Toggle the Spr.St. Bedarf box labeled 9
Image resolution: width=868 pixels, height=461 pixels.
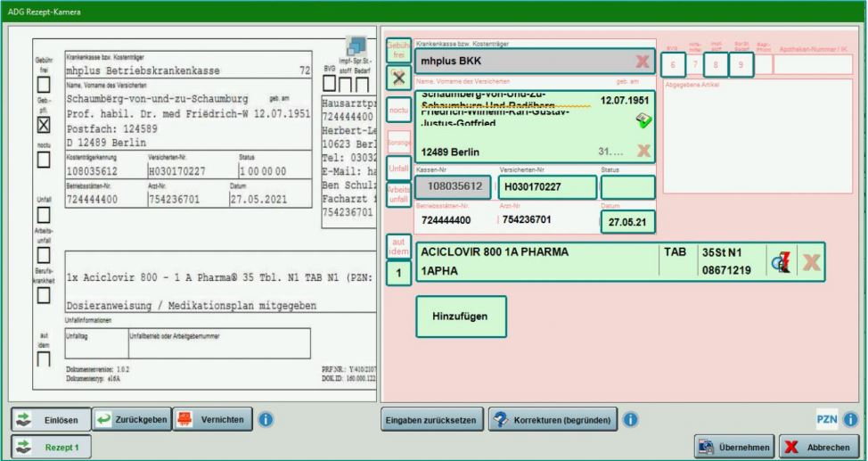point(741,65)
